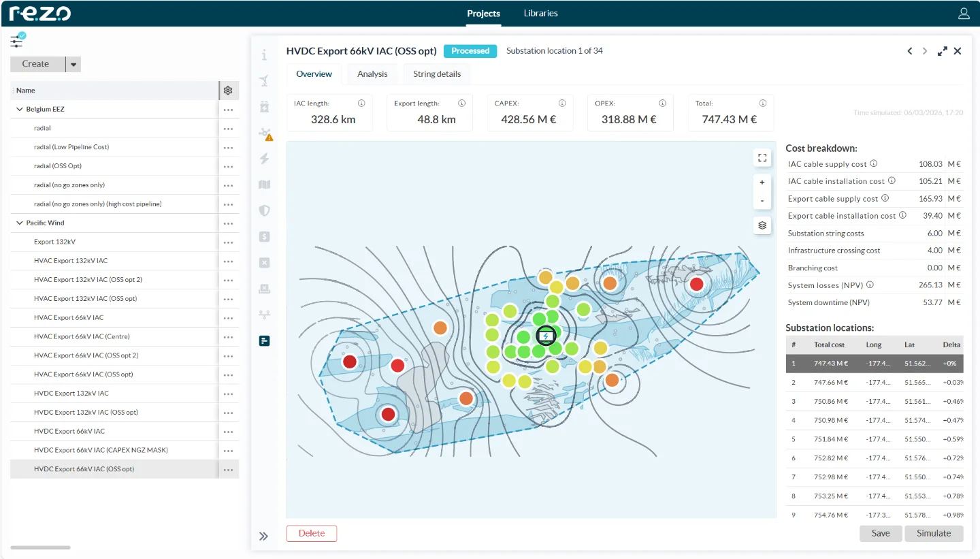The width and height of the screenshot is (980, 559).
Task: Open the crossed-tray section icon in sidebar
Action: (x=265, y=288)
